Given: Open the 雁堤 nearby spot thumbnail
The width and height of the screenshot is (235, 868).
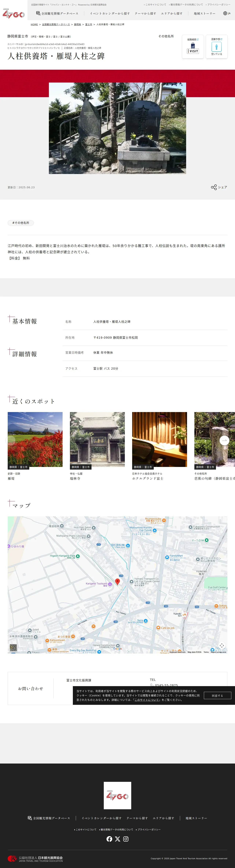Looking at the screenshot, I should pyautogui.click(x=35, y=439).
